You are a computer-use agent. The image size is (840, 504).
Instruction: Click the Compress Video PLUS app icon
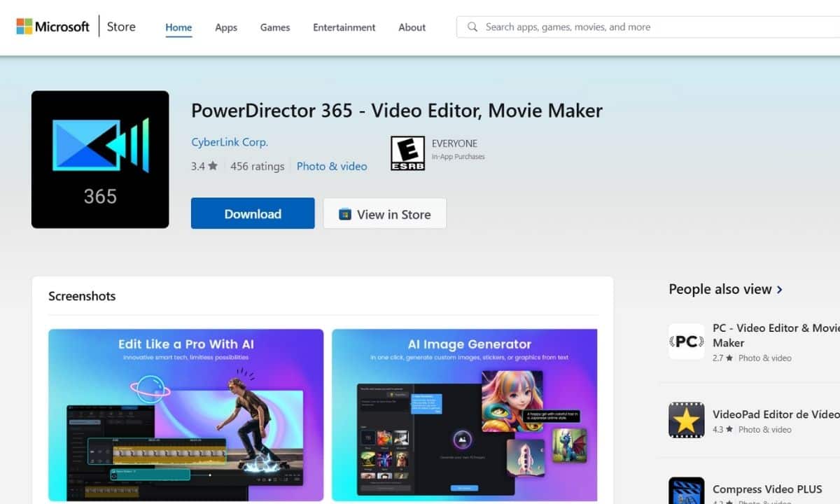pos(687,491)
